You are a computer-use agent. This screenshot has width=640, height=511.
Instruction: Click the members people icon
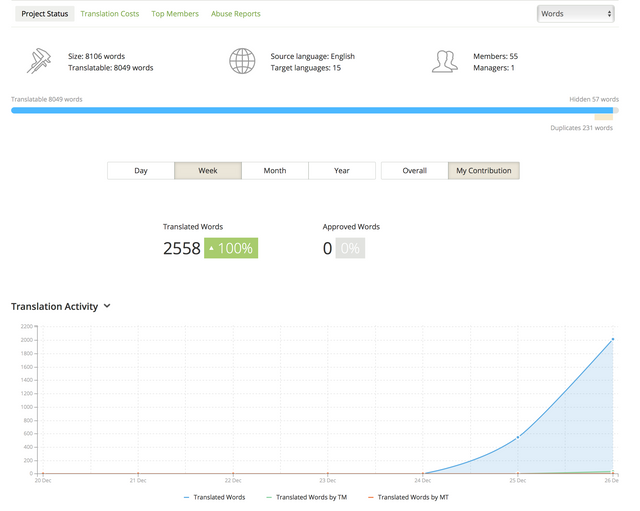tap(445, 62)
